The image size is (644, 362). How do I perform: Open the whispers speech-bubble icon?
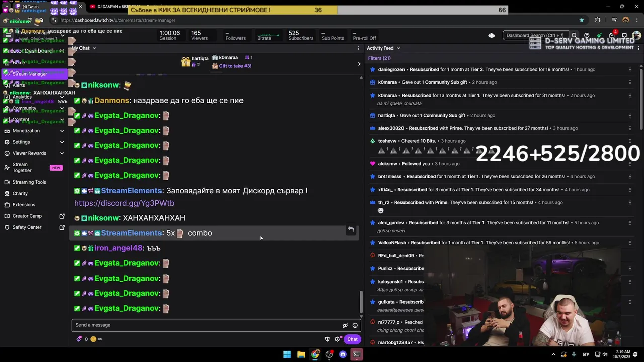(x=624, y=36)
